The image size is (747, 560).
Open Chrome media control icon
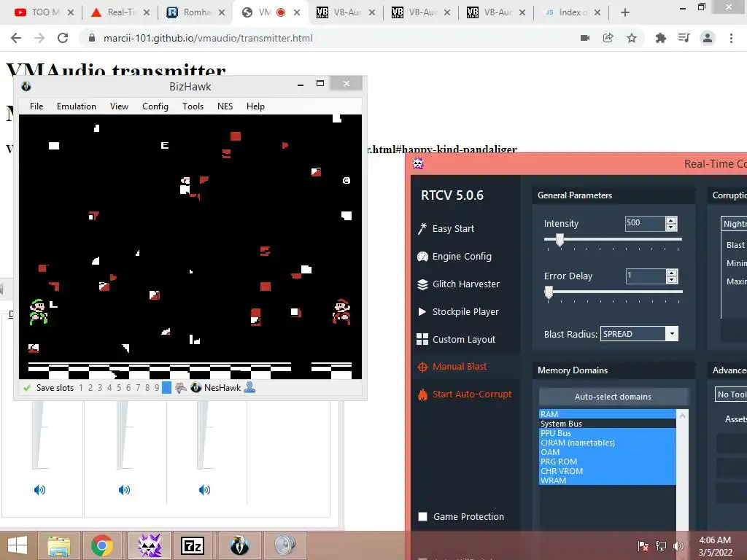pos(684,38)
